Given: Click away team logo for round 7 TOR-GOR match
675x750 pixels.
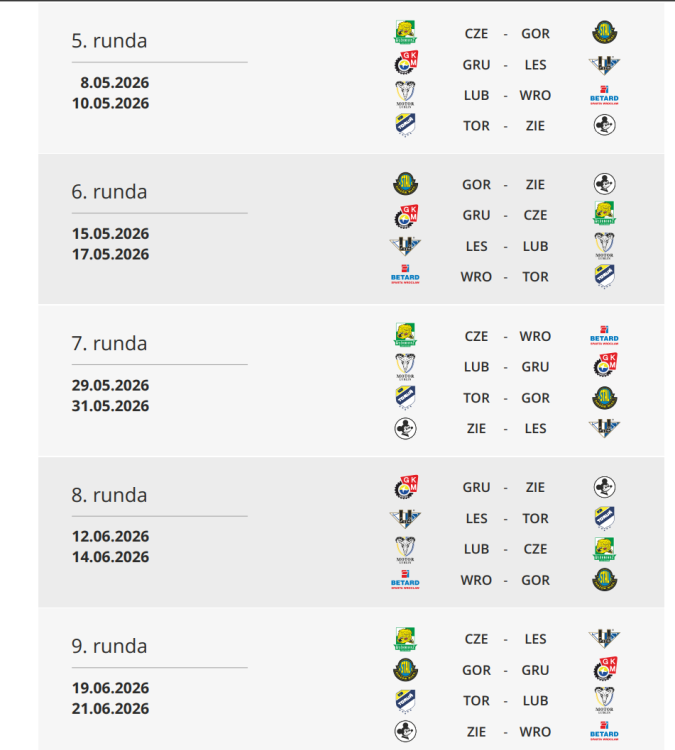Looking at the screenshot, I should click(x=604, y=398).
